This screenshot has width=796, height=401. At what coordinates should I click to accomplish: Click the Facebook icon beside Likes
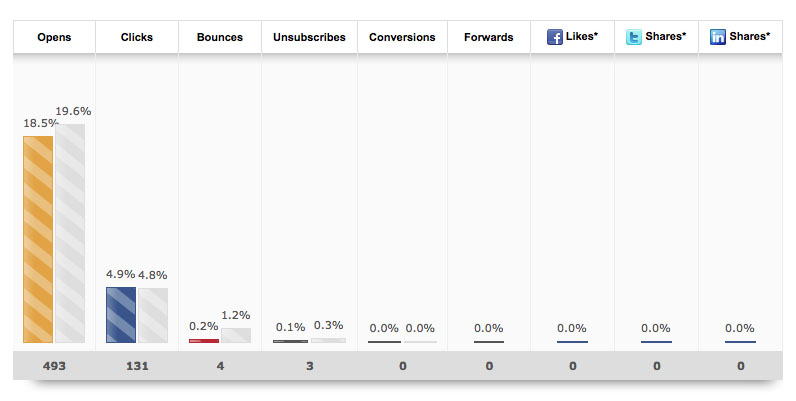pos(554,37)
